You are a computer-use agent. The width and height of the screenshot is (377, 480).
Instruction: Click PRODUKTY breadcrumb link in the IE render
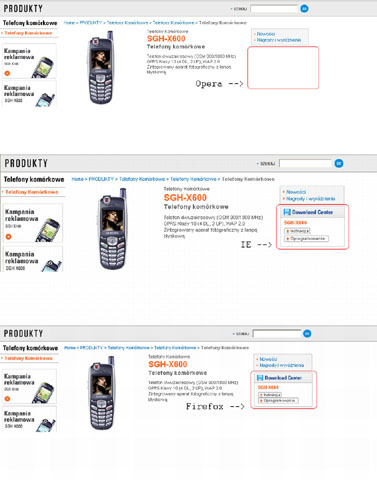(x=101, y=179)
